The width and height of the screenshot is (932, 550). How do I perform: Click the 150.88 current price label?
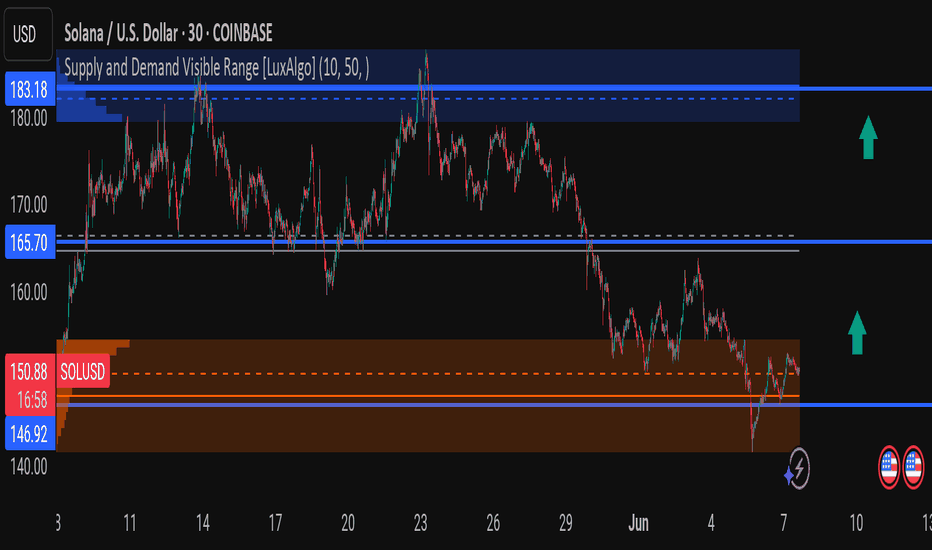pyautogui.click(x=30, y=372)
